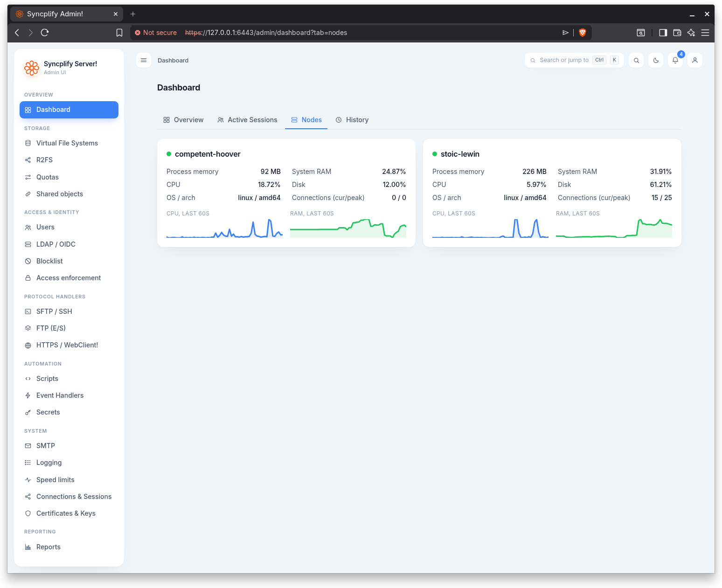Open user profile icon menu
The height and width of the screenshot is (588, 722).
pos(695,60)
